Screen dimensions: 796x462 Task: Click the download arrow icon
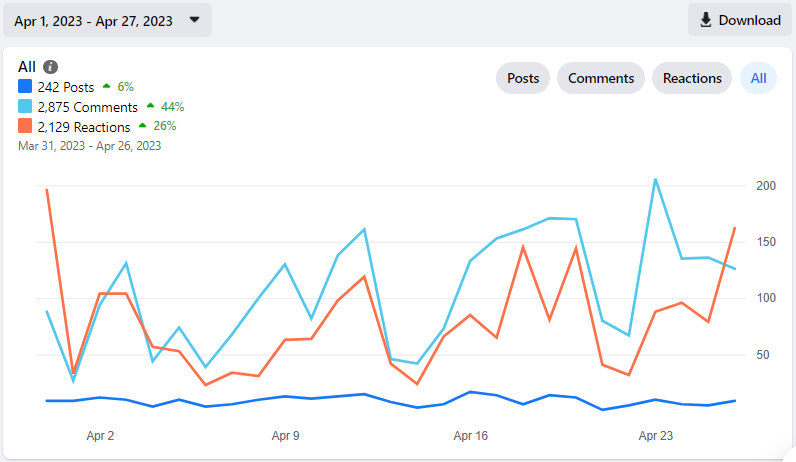(x=706, y=20)
